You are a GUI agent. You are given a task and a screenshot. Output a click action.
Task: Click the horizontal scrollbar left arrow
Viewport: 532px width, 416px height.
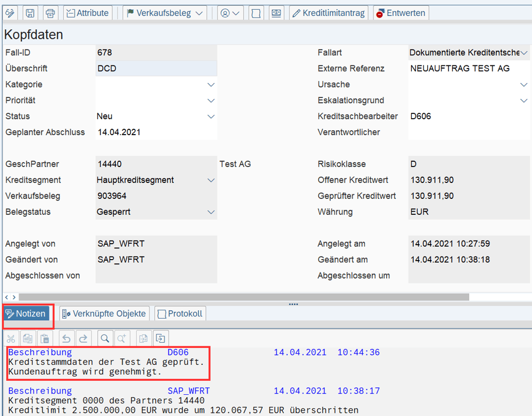[6, 297]
